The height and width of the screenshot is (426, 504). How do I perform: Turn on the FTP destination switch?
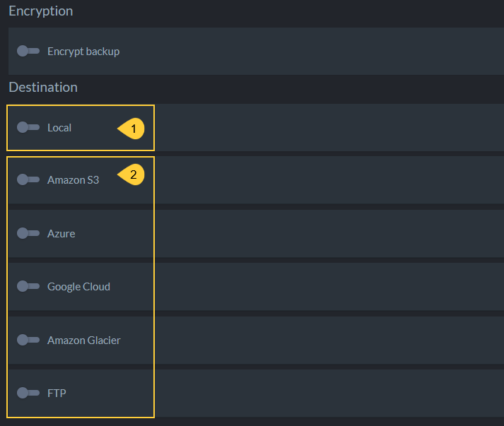[28, 393]
